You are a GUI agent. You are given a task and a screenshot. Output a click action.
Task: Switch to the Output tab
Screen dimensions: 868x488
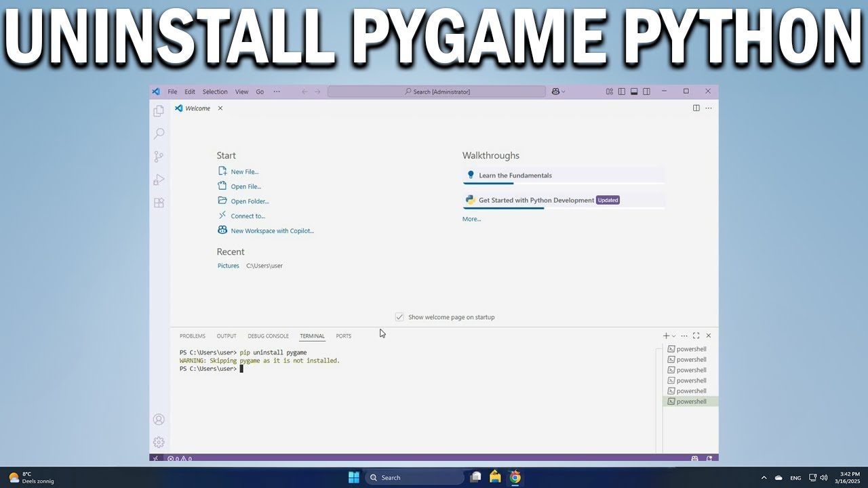[226, 335]
